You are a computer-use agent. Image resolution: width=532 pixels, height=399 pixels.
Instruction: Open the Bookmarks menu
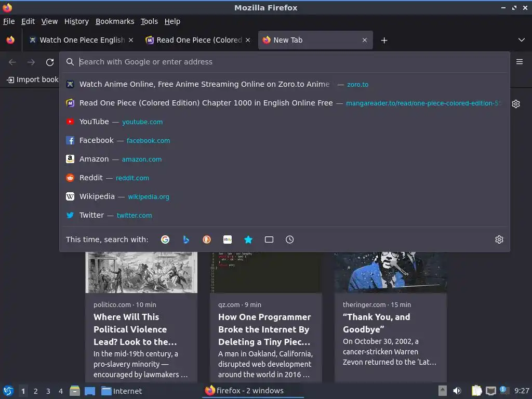(x=115, y=21)
